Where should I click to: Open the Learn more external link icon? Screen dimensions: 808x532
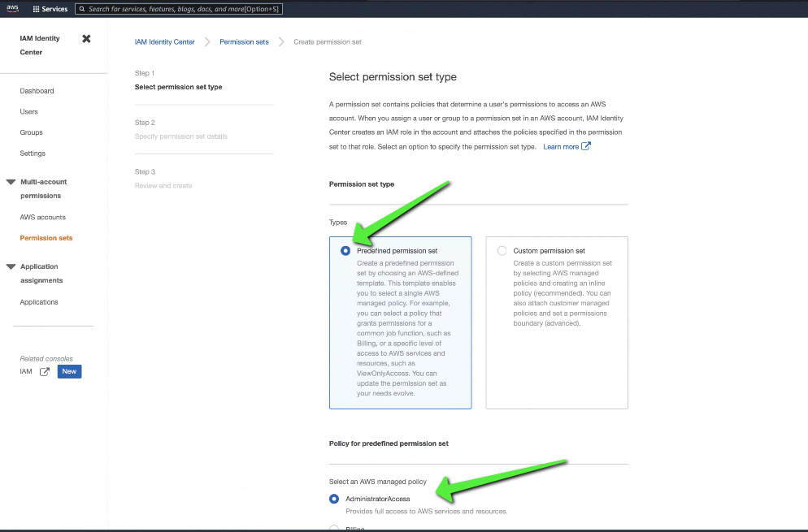click(x=586, y=146)
